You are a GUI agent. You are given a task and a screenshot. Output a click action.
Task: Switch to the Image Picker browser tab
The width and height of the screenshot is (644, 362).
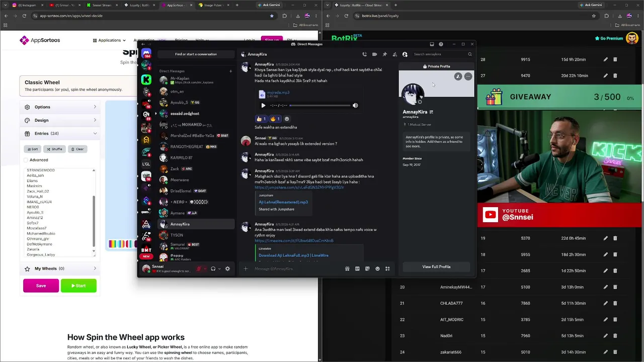[x=213, y=5]
